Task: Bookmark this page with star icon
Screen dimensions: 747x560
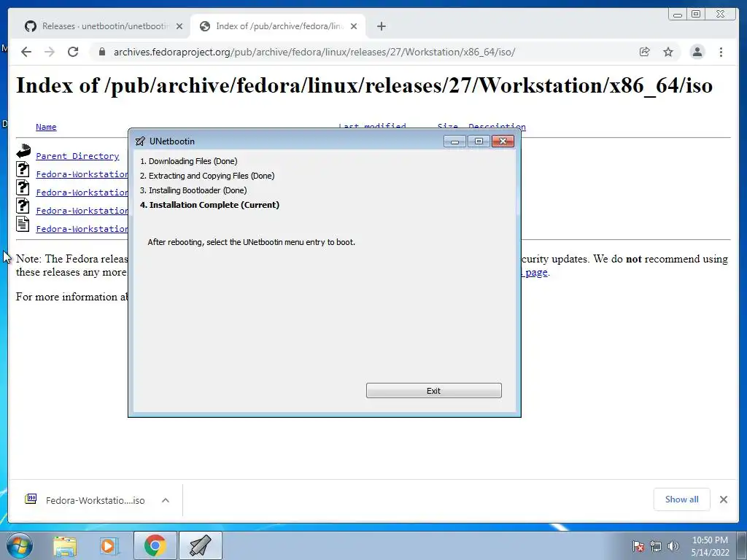Action: coord(668,52)
